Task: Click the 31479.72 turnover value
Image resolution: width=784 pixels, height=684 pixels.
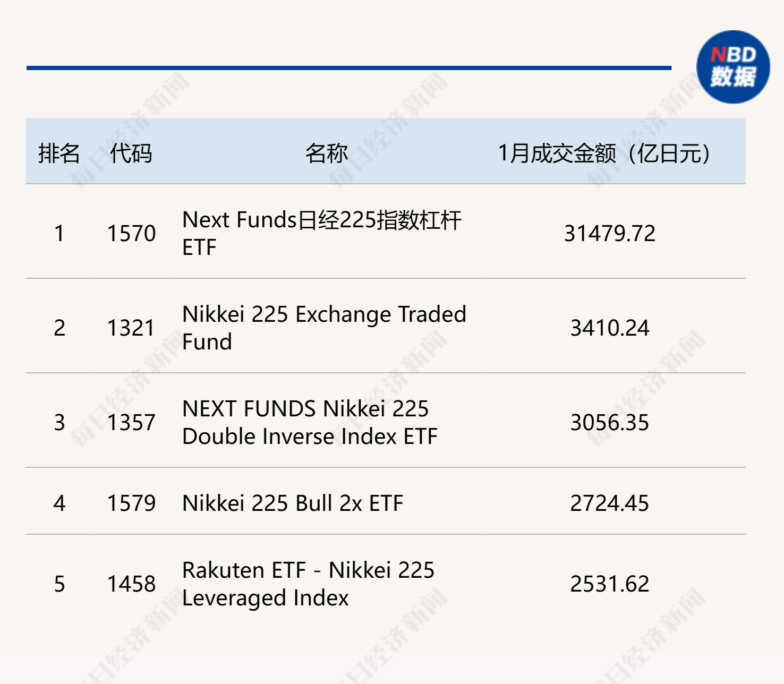Action: 609,233
